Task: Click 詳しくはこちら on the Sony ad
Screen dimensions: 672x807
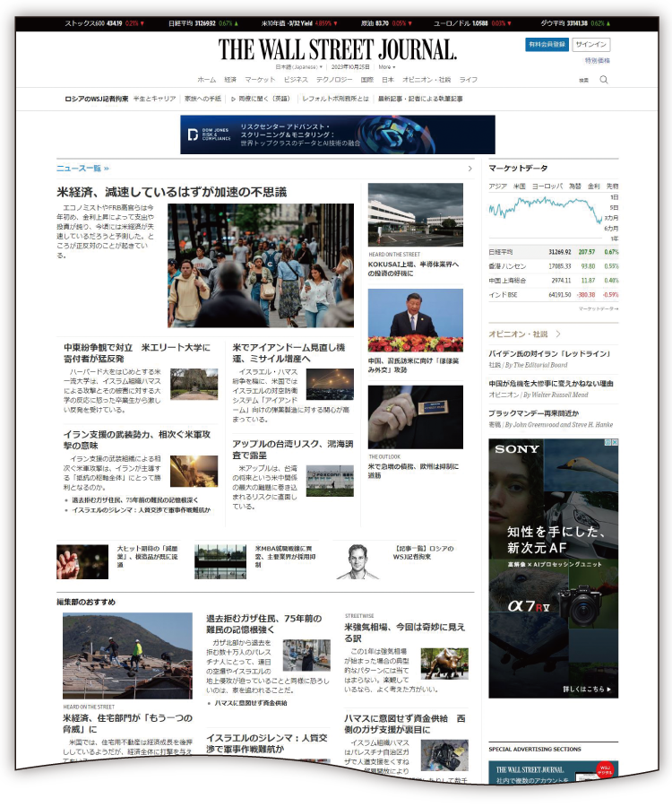Action: point(587,689)
